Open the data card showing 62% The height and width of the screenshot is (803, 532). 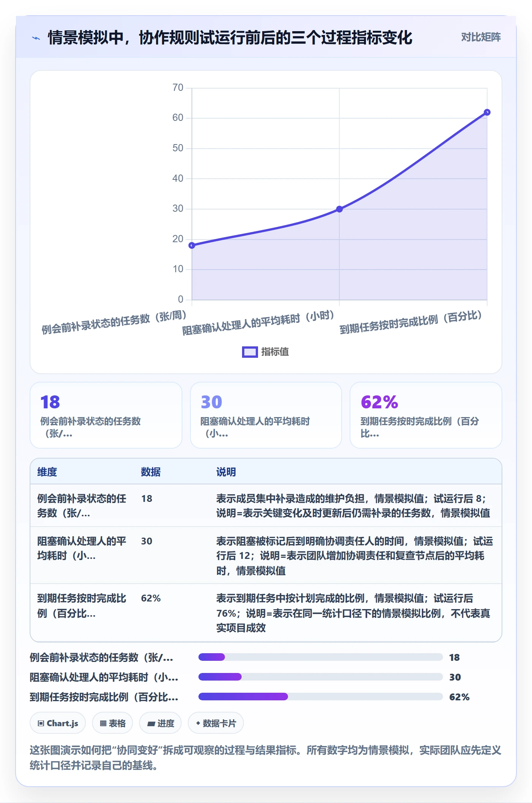pyautogui.click(x=426, y=415)
